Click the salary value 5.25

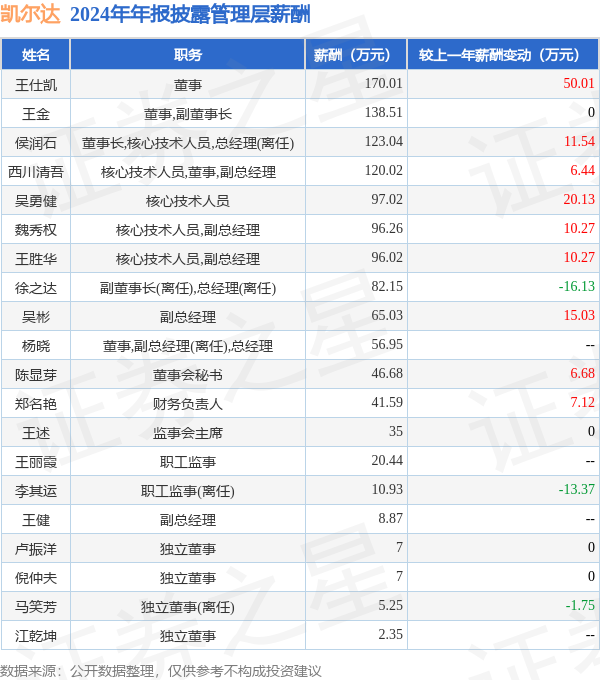pos(390,606)
